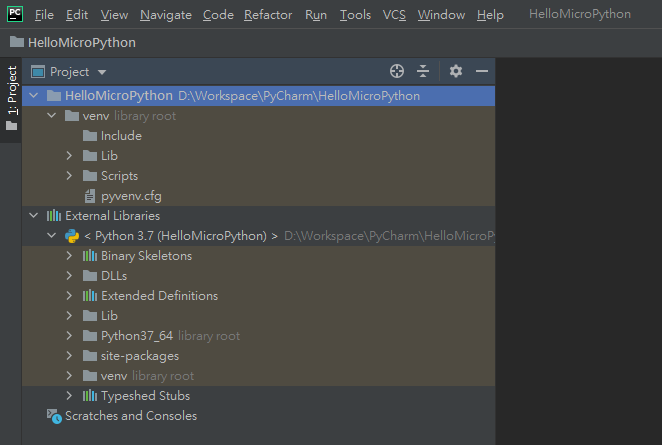The image size is (662, 445).
Task: Open the Edit menu
Action: coord(77,15)
